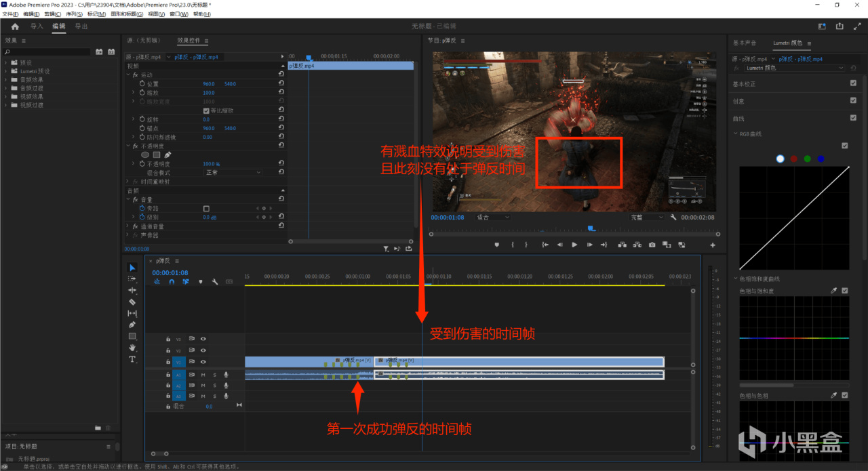
Task: Open zoom level Fit dropdown
Action: coord(494,217)
